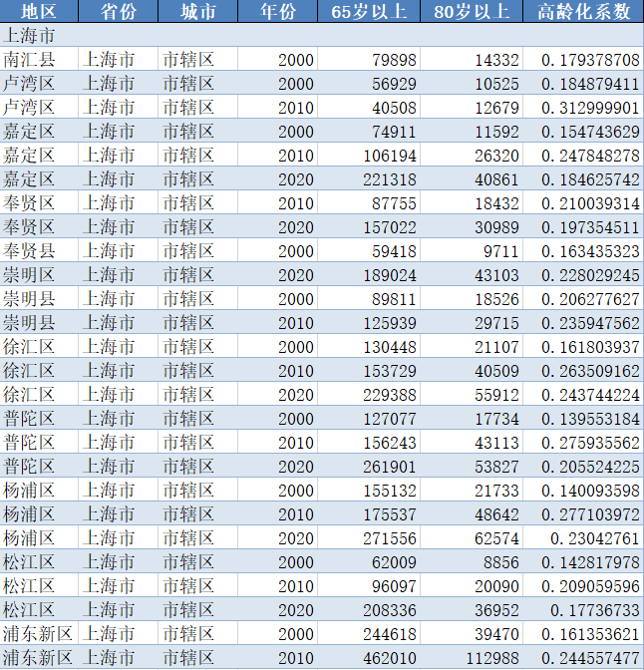Select cell with value 40508
This screenshot has width=644, height=670.
[x=369, y=107]
